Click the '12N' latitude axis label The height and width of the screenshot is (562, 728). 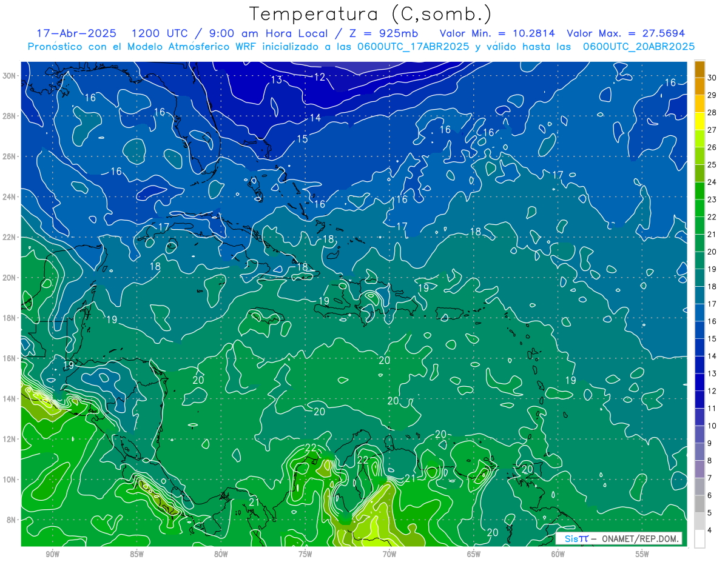(9, 439)
